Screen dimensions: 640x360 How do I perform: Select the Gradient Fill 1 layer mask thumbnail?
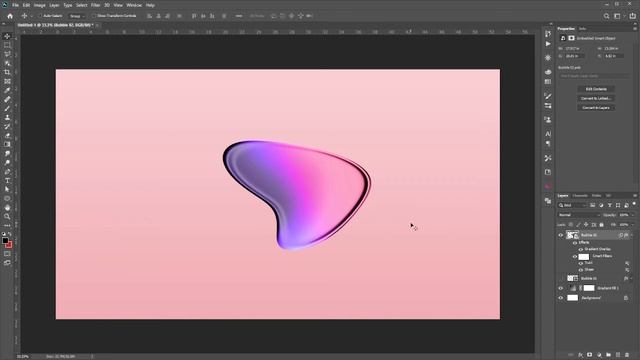click(x=589, y=288)
